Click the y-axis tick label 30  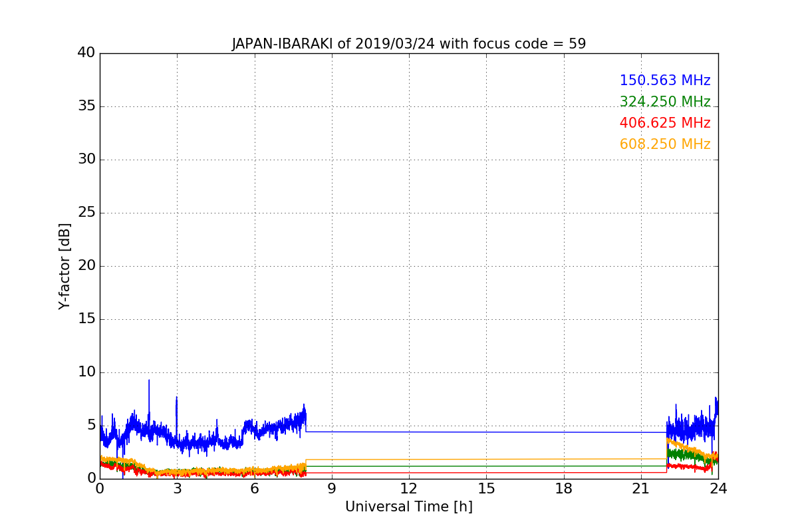pos(86,160)
